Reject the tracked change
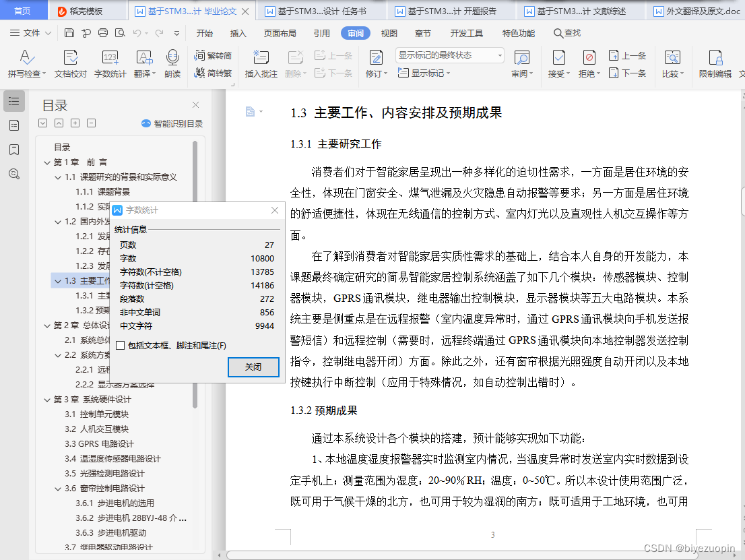The width and height of the screenshot is (745, 560). coord(589,63)
